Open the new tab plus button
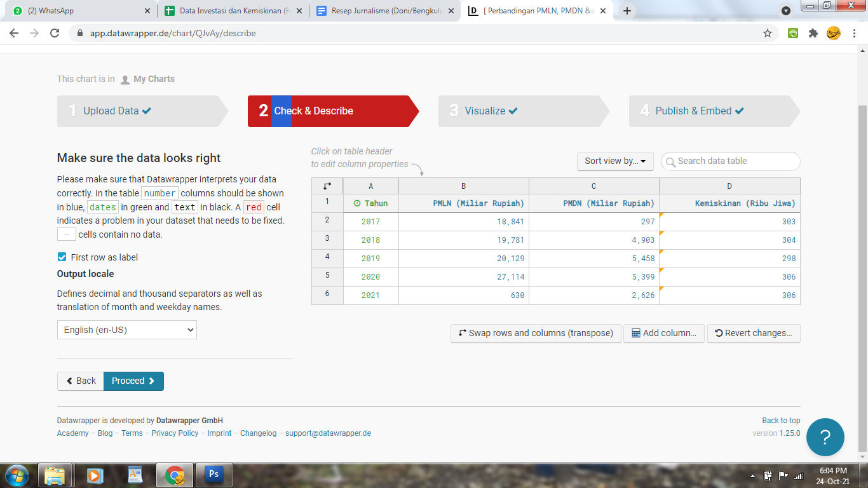Screen dimensions: 868x488 click(627, 11)
